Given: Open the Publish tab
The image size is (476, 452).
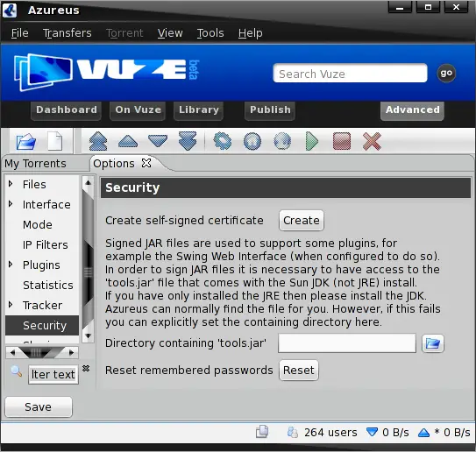Looking at the screenshot, I should click(270, 110).
